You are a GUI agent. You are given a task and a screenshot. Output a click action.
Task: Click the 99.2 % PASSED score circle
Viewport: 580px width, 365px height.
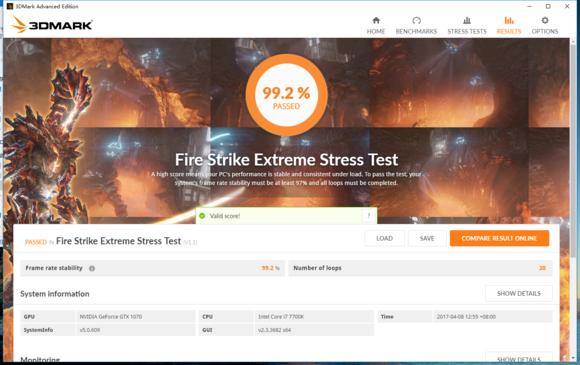coord(286,95)
